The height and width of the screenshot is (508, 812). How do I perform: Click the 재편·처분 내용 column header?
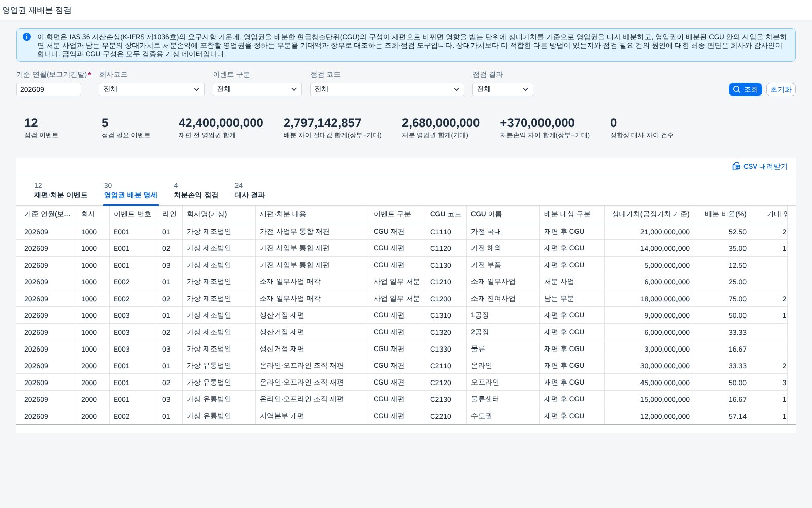click(x=312, y=214)
